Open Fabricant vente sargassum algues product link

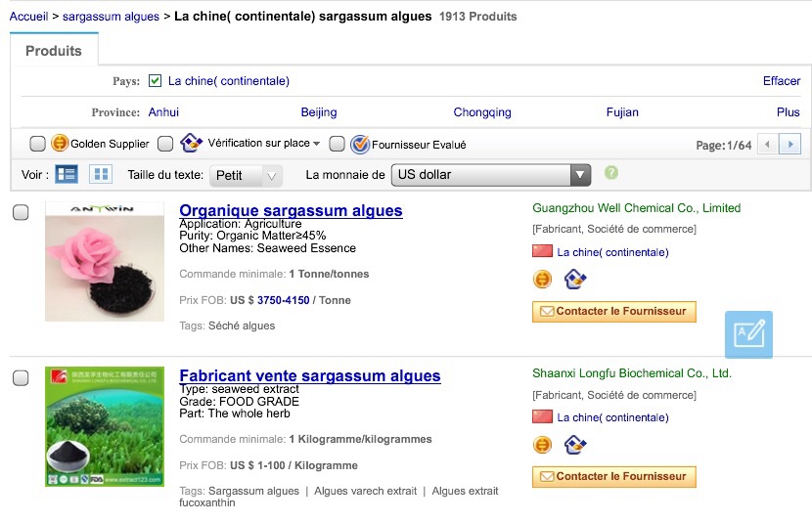tap(310, 375)
